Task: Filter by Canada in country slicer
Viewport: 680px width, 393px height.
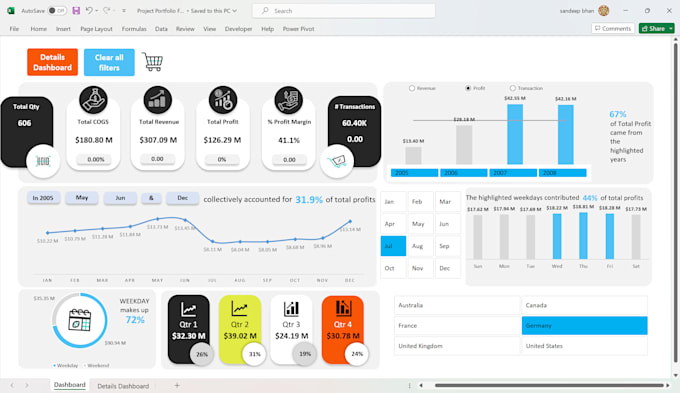Action: (585, 305)
